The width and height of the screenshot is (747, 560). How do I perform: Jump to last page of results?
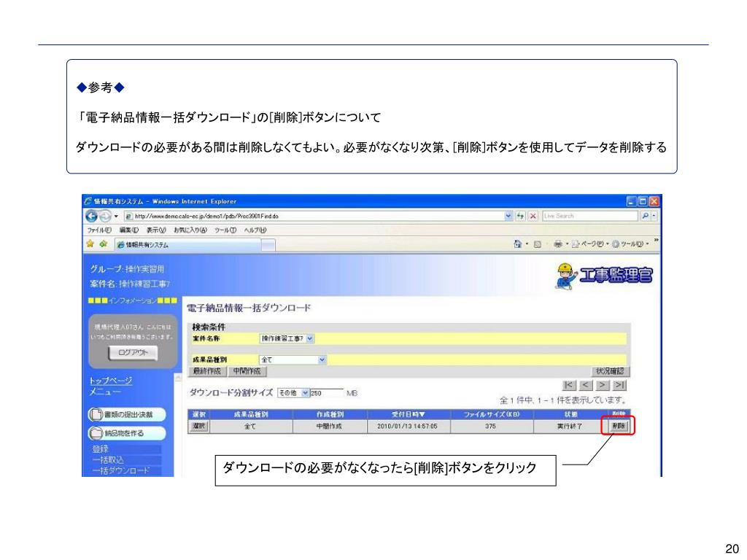coord(620,385)
